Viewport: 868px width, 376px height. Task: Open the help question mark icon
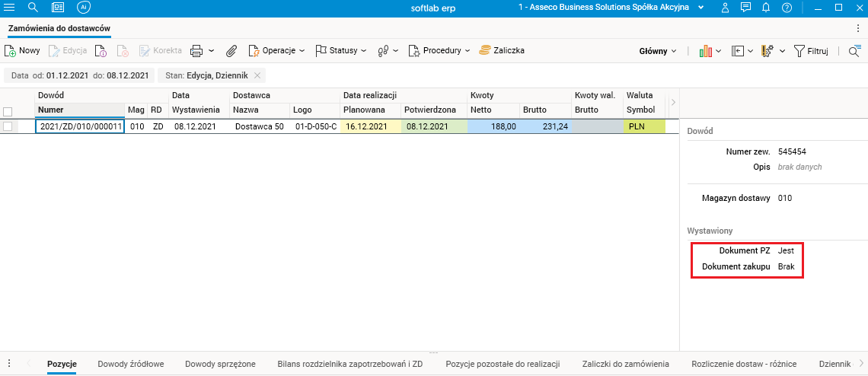[787, 8]
